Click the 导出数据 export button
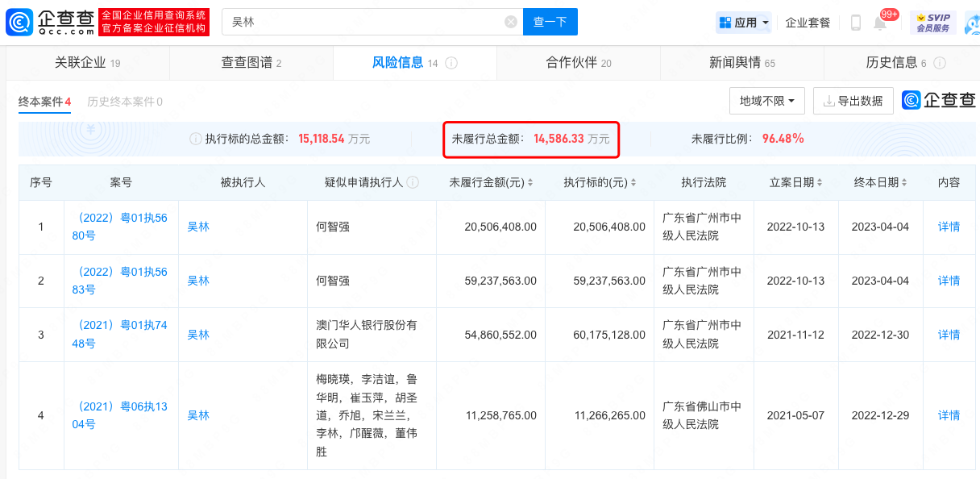 pos(853,101)
